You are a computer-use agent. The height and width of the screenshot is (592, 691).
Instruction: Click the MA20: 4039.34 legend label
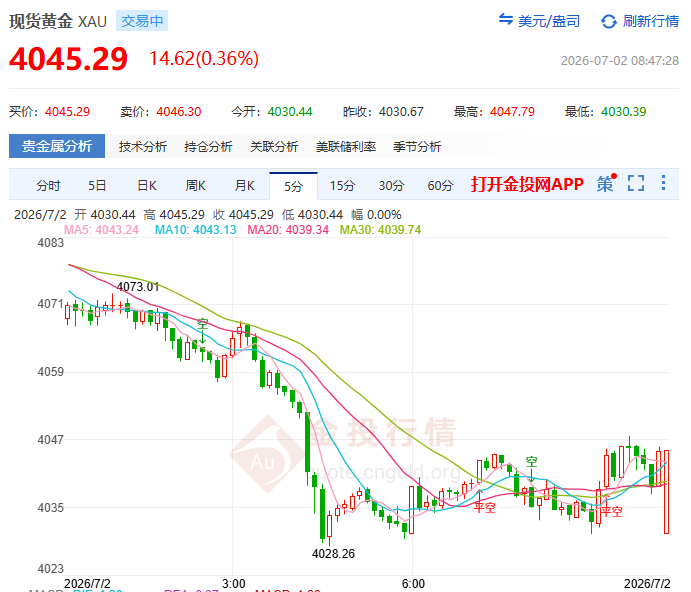click(x=288, y=230)
